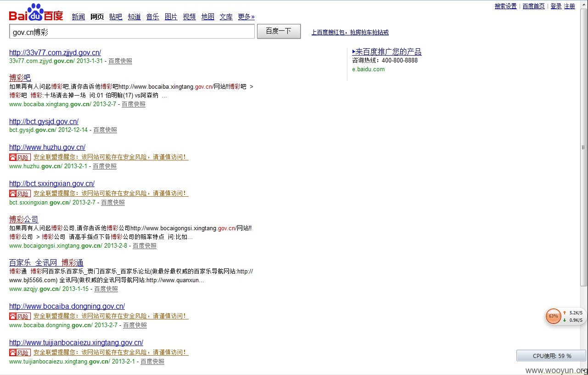Click the 63% orange floating indicator
Screen dimensions: 588x375
[x=553, y=316]
